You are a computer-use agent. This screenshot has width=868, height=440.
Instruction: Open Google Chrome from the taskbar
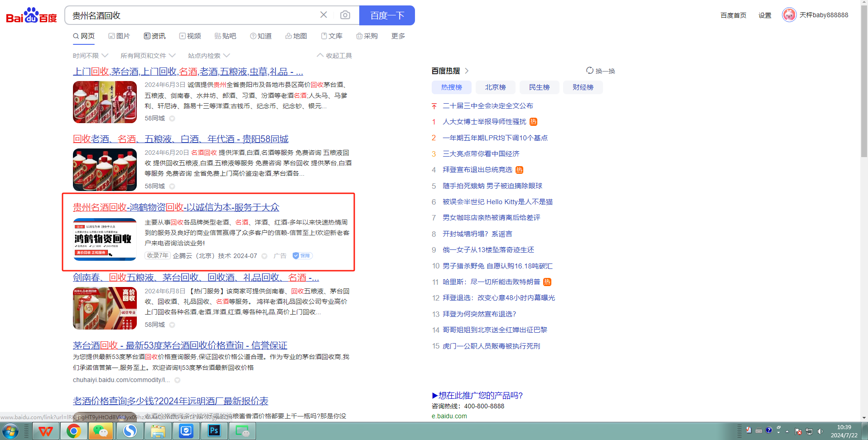coord(73,431)
